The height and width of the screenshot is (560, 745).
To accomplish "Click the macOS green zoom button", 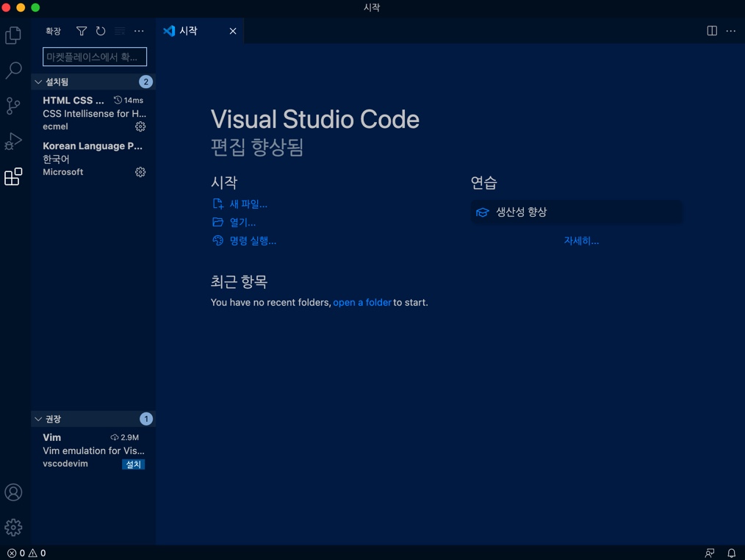I will point(35,7).
